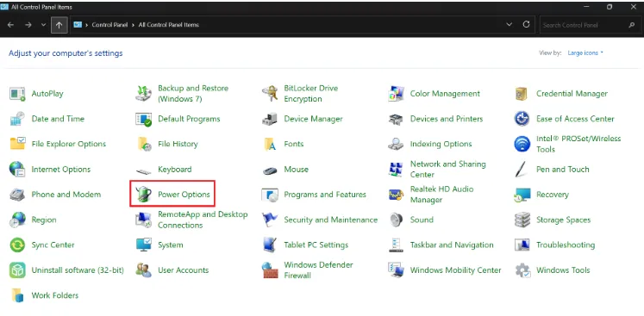This screenshot has width=644, height=316.
Task: Click the Security and Maintenance flag icon
Action: coord(270,220)
